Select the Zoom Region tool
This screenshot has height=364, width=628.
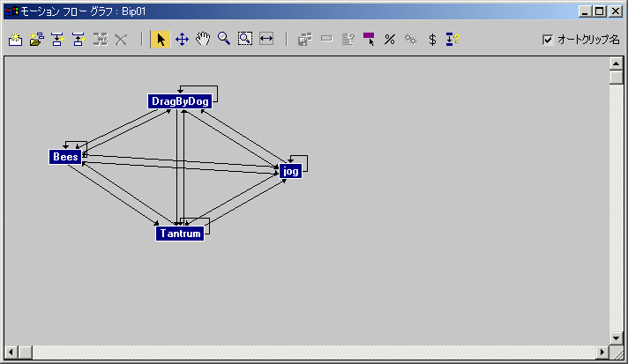(x=245, y=39)
